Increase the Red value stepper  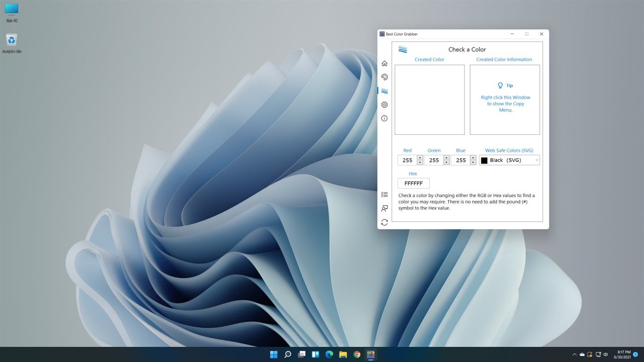419,158
